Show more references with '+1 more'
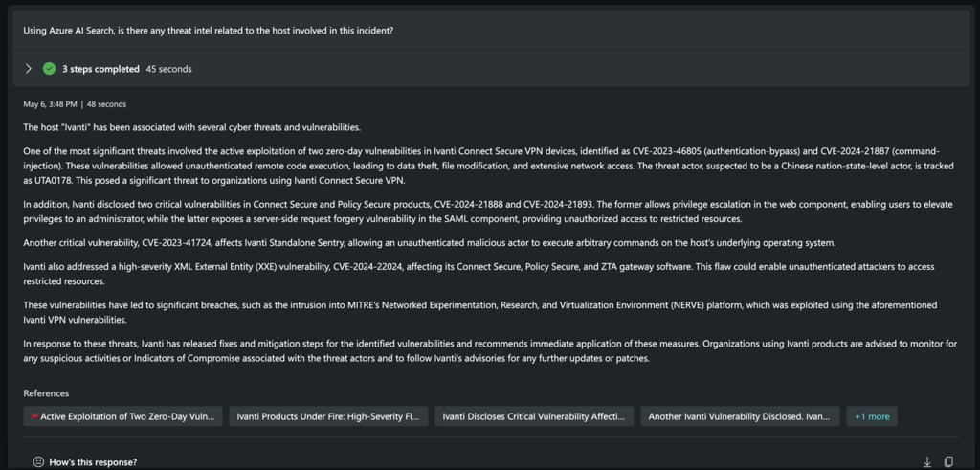The image size is (980, 470). pyautogui.click(x=871, y=416)
